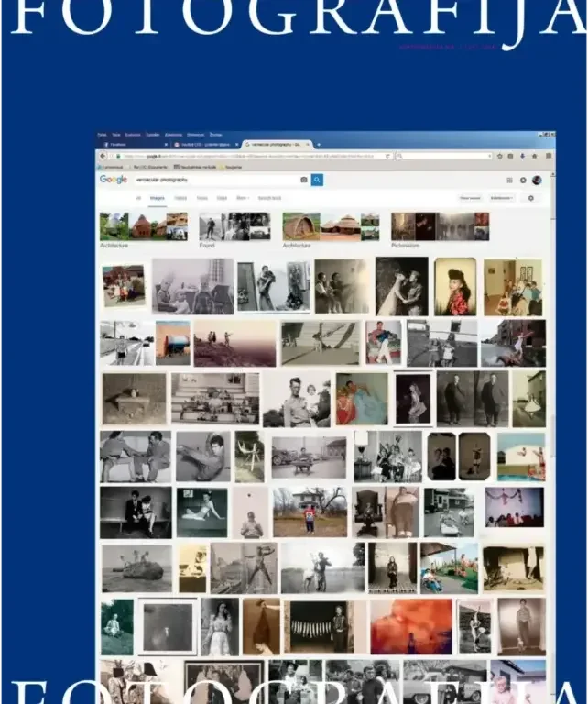Open the two men in suits photo

473,399
